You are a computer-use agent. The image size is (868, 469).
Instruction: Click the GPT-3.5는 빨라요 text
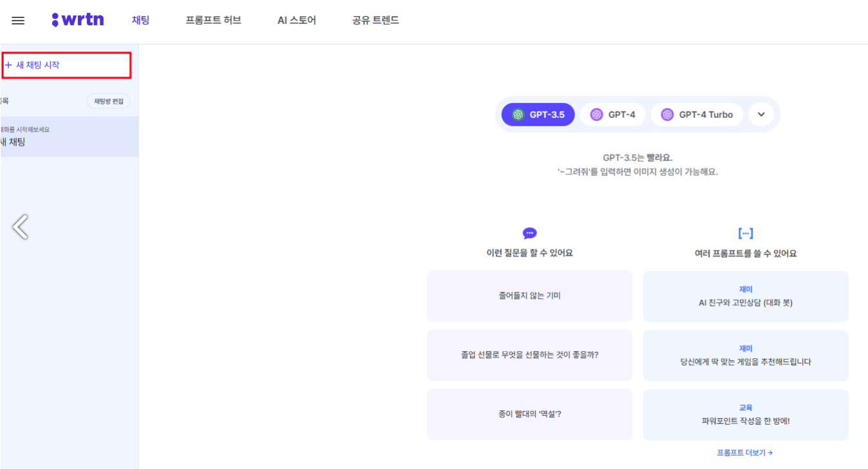point(637,158)
